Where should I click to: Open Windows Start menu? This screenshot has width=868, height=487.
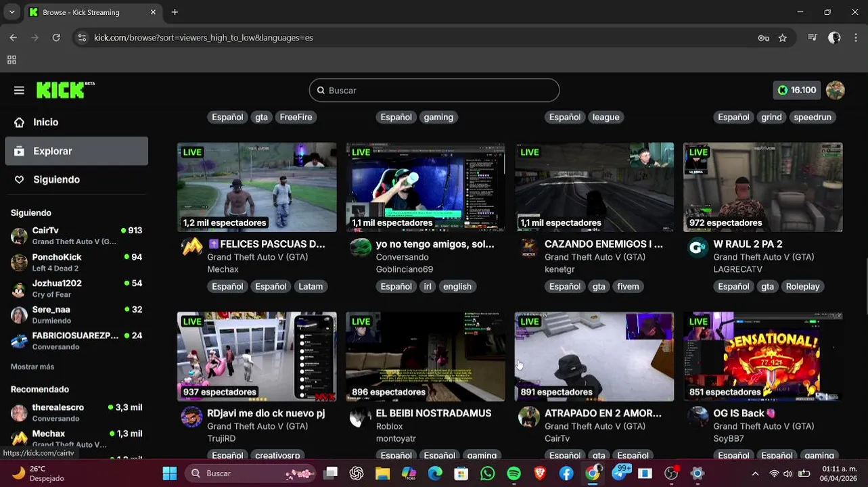coord(170,473)
